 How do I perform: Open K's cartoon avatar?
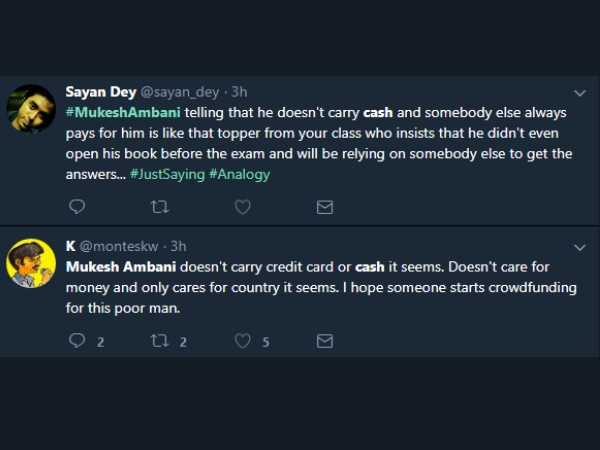coord(32,263)
